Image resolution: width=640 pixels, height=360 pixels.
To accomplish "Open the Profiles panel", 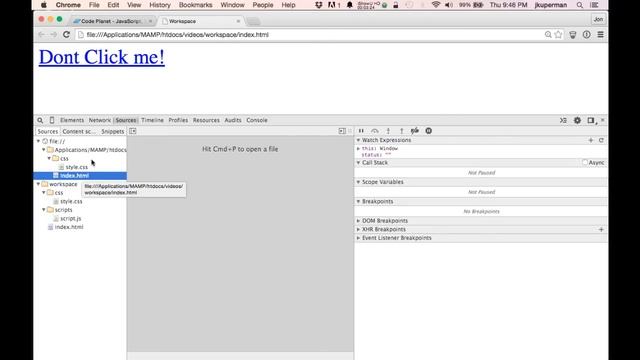I will 178,120.
